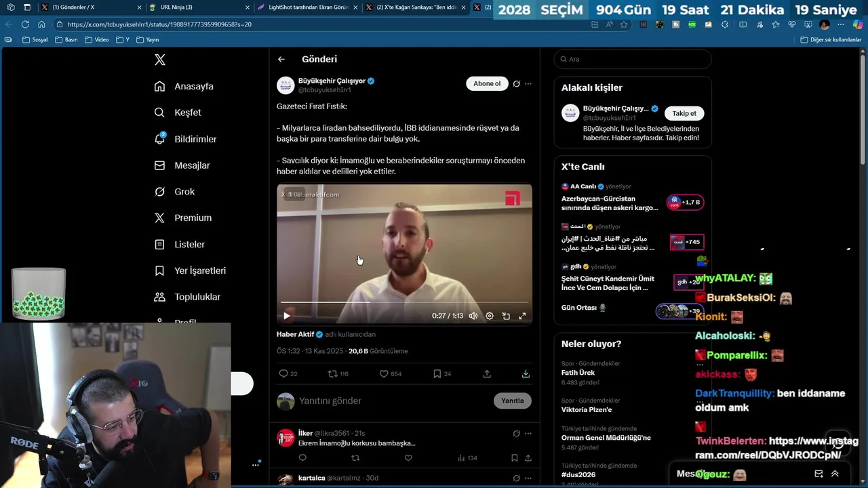Open Topluluklar communities

point(188,297)
